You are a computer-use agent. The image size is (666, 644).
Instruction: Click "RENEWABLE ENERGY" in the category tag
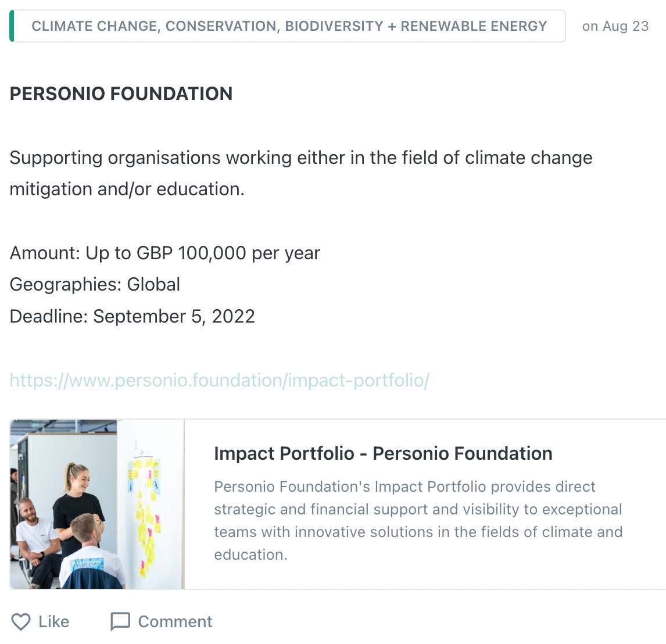(x=474, y=26)
